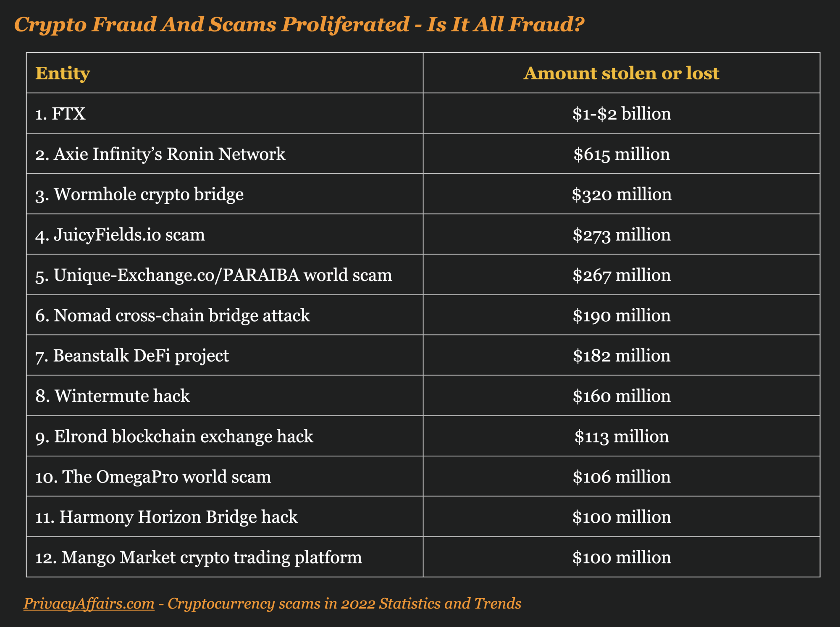This screenshot has height=627, width=840.
Task: Click the Entity column header
Action: [63, 73]
